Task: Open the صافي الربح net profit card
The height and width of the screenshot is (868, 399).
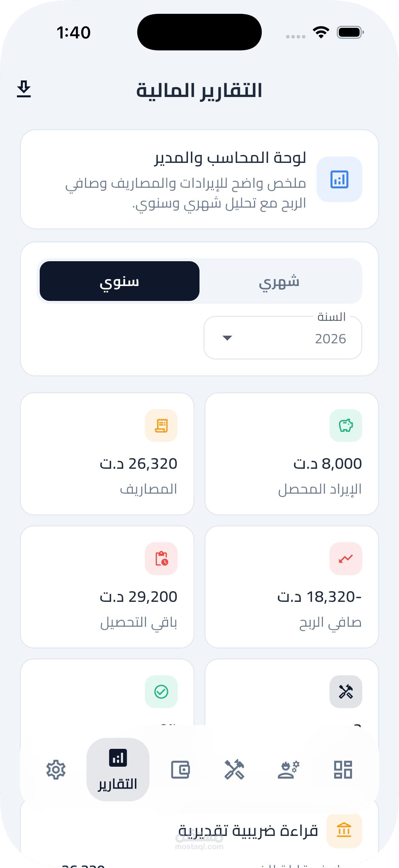Action: tap(291, 587)
